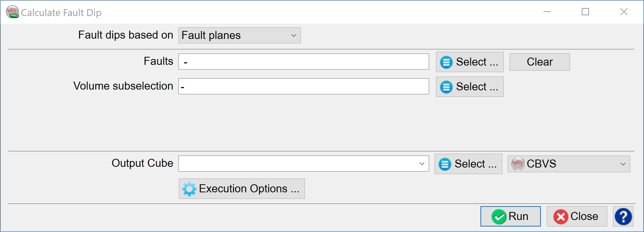Click the Output Cube database Select icon
This screenshot has width=644, height=232.
445,164
